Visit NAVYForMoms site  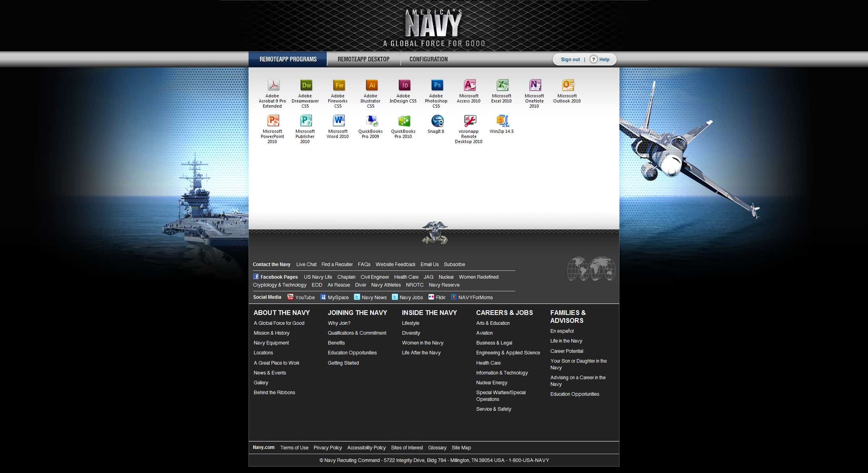[x=472, y=297]
